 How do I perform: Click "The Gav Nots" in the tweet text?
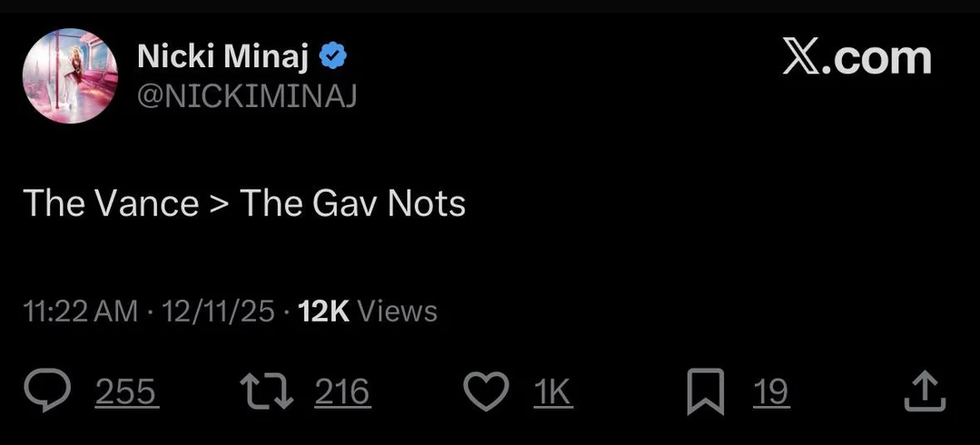click(x=353, y=203)
